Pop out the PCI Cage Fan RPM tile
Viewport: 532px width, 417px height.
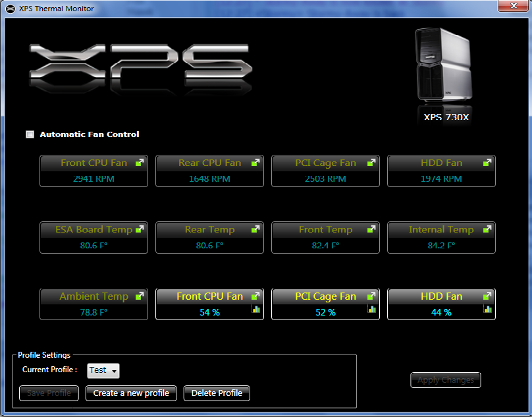[371, 163]
